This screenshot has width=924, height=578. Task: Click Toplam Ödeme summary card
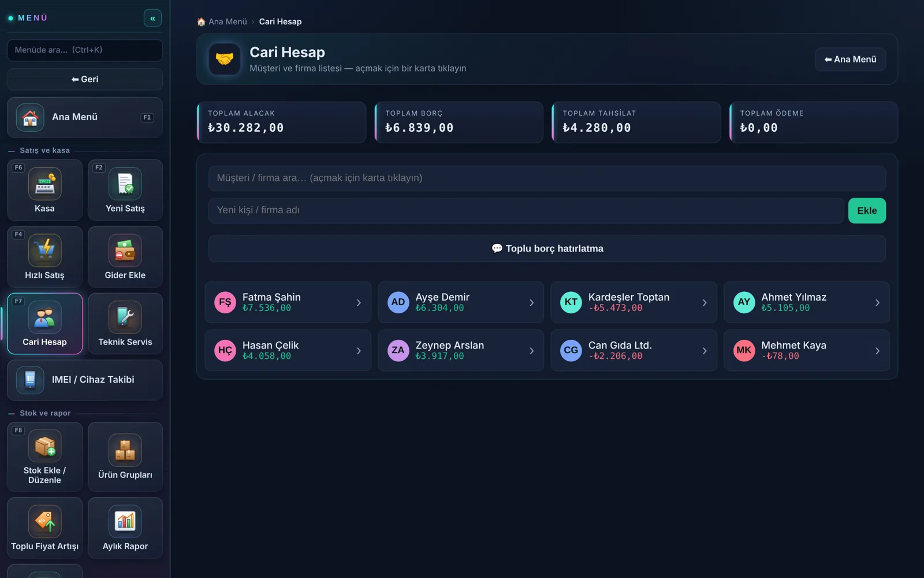tap(814, 122)
